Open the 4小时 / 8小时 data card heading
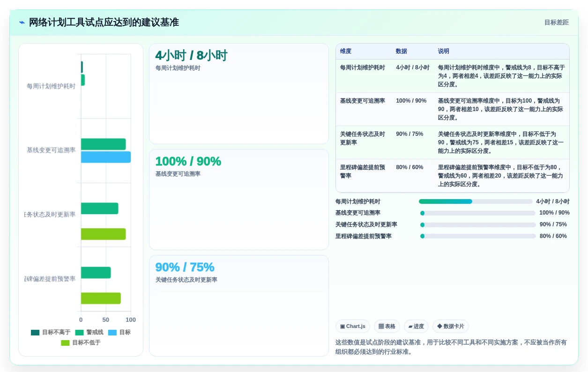 [191, 56]
